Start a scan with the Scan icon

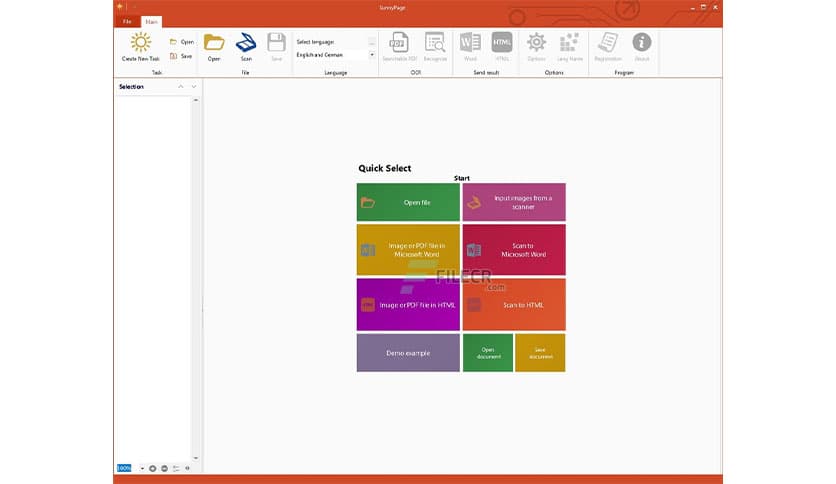tap(246, 42)
